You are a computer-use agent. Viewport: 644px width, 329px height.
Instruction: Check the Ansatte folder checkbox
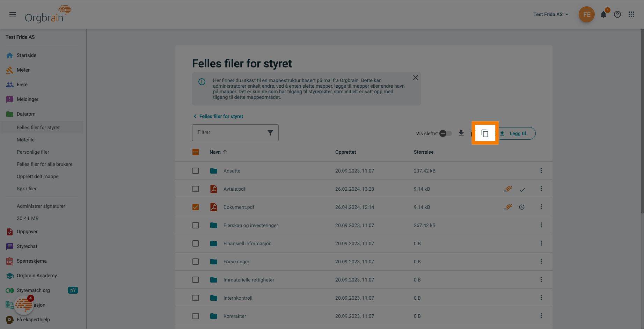[196, 171]
